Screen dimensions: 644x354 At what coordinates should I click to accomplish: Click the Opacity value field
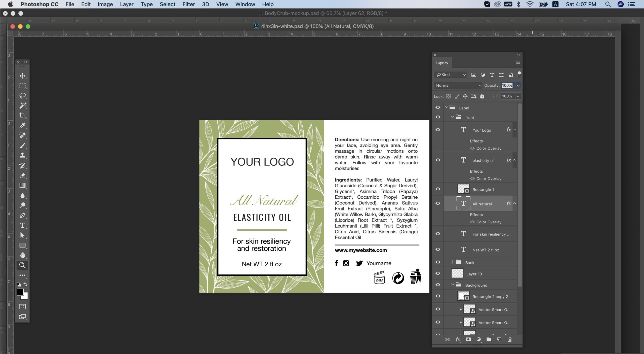click(507, 85)
